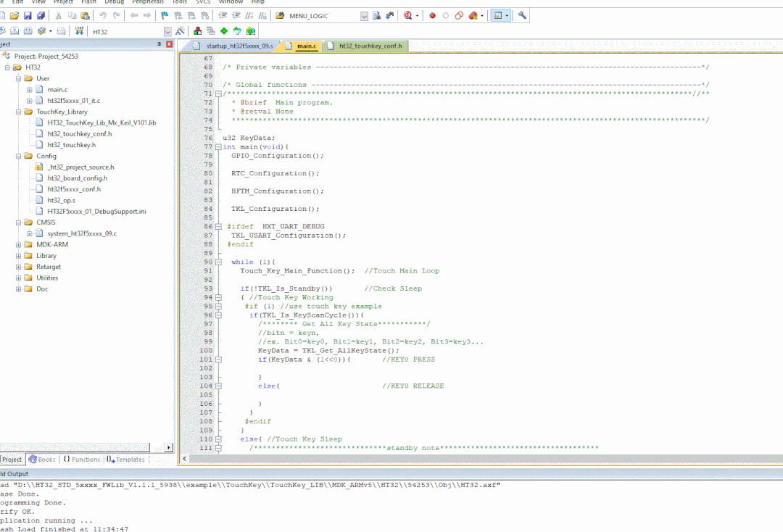Disable all breakpoints with the double circle icon

[459, 16]
